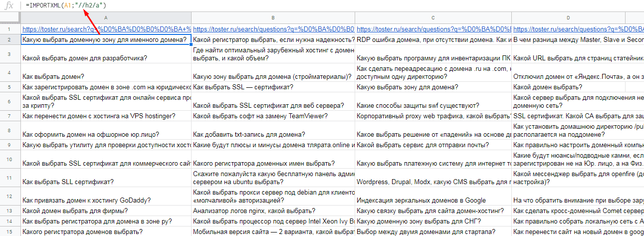Select cell starting 'Как правильно собрать локальную сеть'
This screenshot has width=644, height=236.
coord(578,221)
